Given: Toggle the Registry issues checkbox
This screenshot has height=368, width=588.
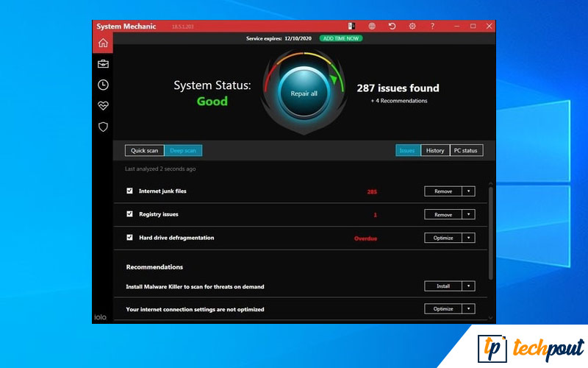Looking at the screenshot, I should pyautogui.click(x=130, y=214).
